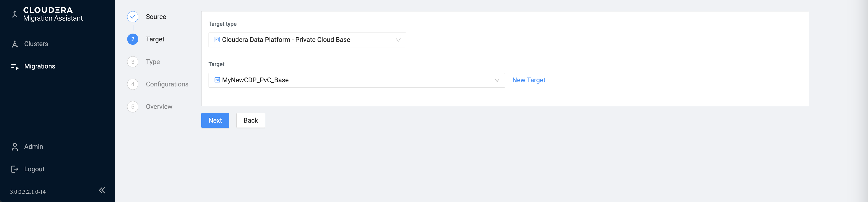Click the Cloudera Migration Assistant logo icon
Screen dimensions: 868x202
(15, 14)
